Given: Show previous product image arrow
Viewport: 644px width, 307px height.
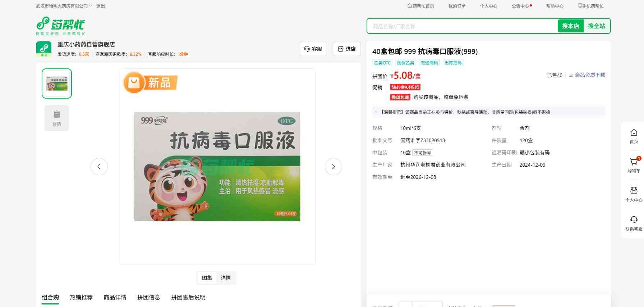Looking at the screenshot, I should pyautogui.click(x=99, y=167).
